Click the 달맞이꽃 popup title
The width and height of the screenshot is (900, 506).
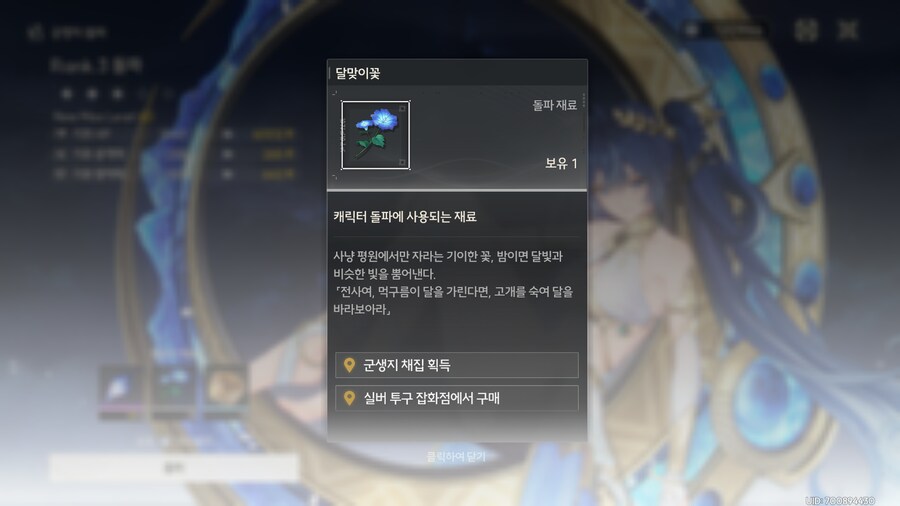358,73
